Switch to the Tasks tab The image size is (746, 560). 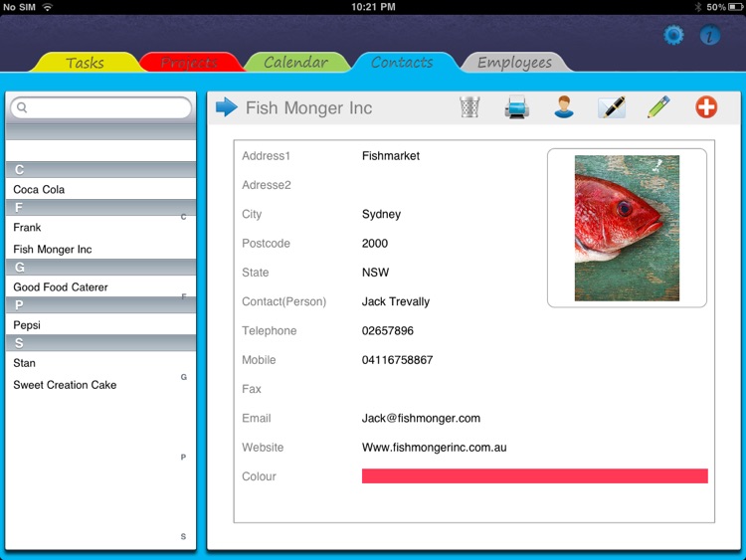pyautogui.click(x=85, y=63)
